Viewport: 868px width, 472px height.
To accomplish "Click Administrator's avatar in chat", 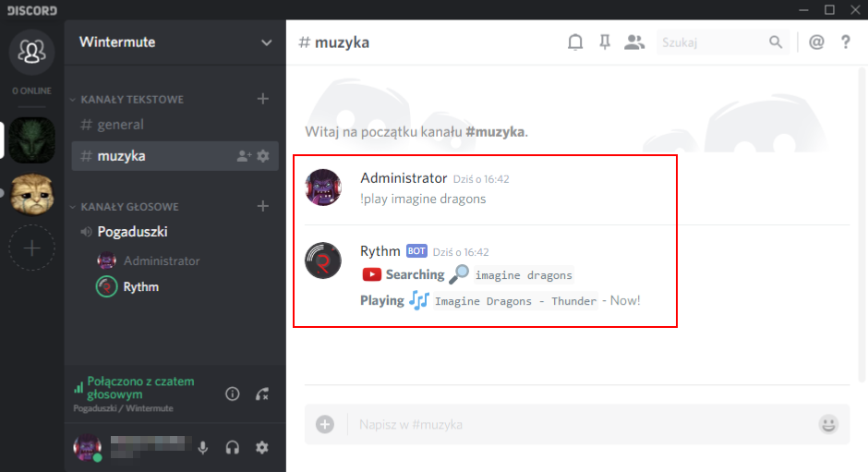I will pos(323,188).
